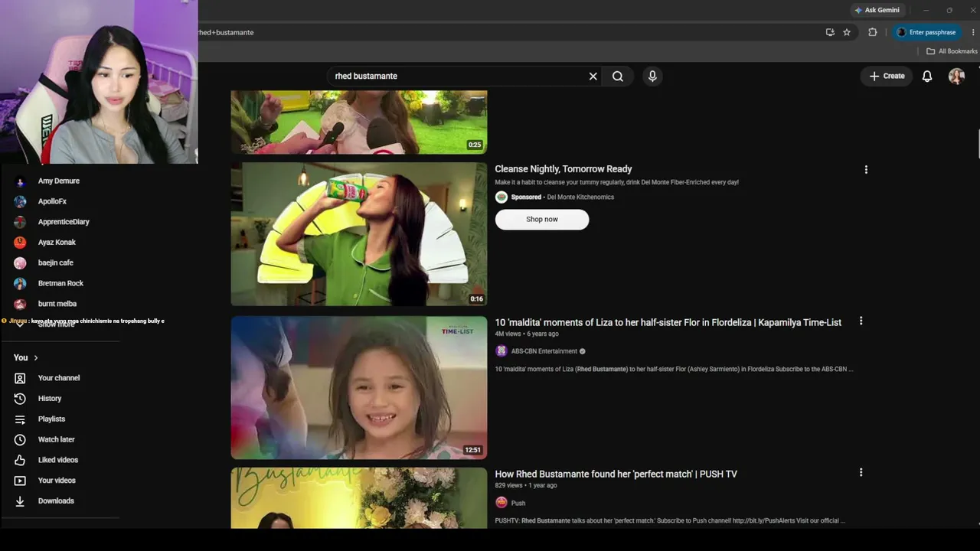Click the Shop now button
This screenshot has height=551, width=980.
pyautogui.click(x=542, y=220)
